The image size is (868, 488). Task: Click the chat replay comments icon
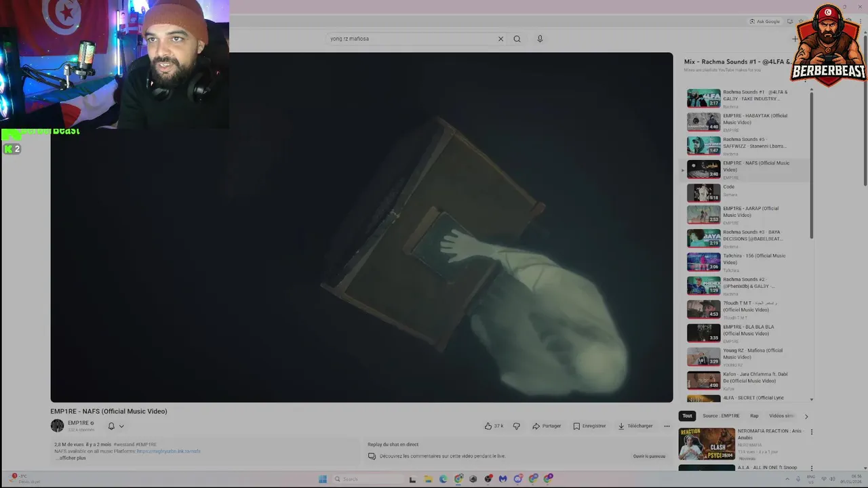(x=372, y=456)
